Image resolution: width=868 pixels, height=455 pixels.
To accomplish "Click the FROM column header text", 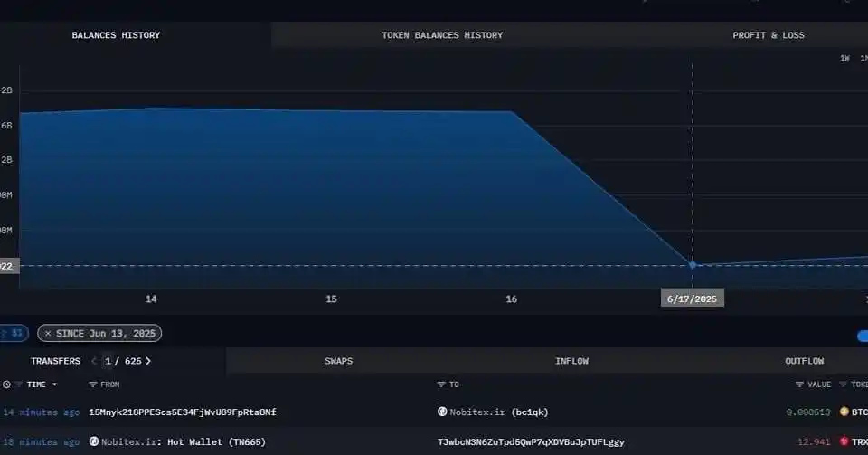I will point(109,384).
